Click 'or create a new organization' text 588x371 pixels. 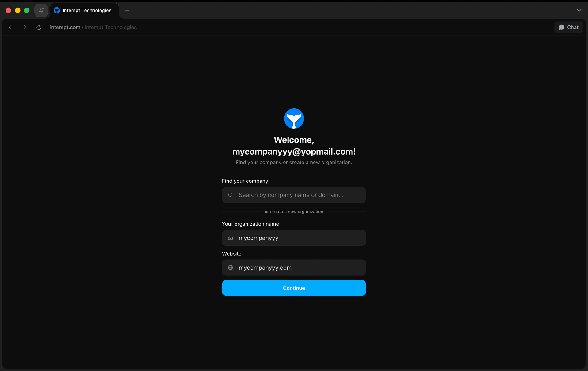tap(294, 212)
